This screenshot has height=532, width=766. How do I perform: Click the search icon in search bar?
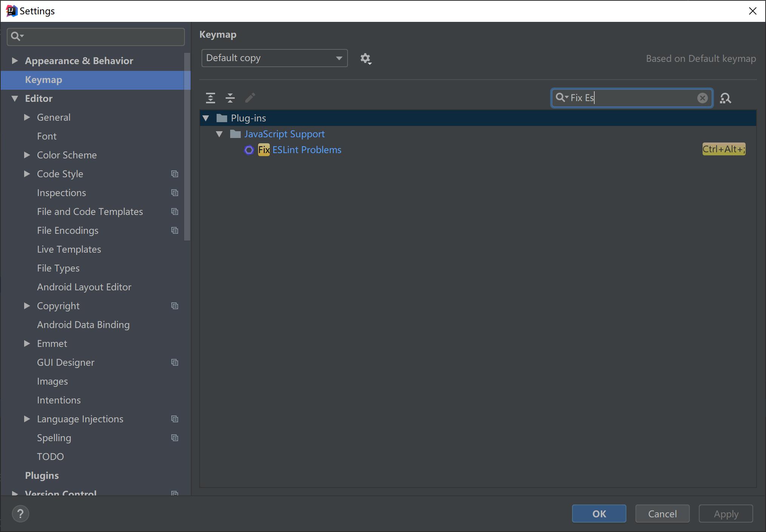[561, 98]
